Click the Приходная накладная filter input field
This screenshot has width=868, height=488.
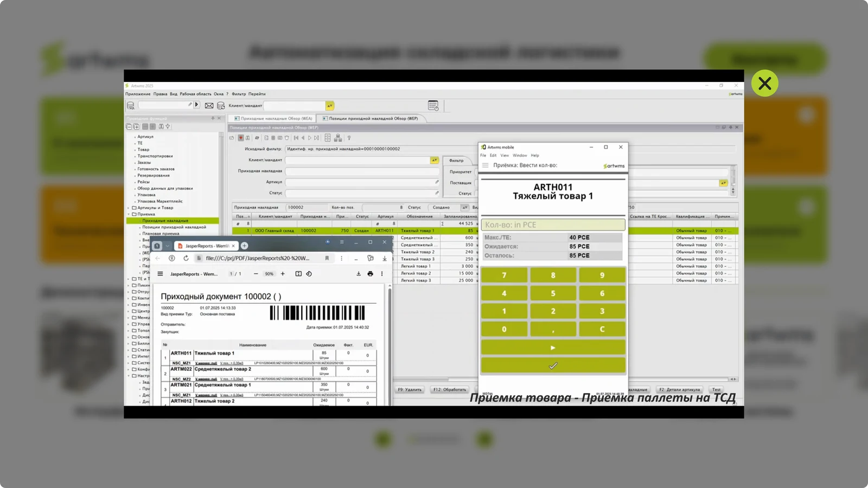(362, 171)
